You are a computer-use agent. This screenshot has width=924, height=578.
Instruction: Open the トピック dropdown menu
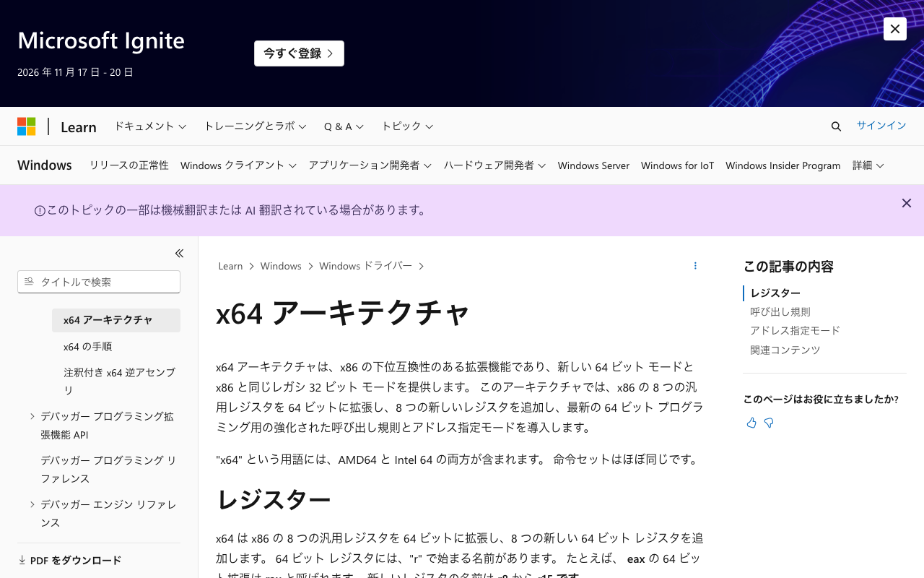[x=407, y=126]
